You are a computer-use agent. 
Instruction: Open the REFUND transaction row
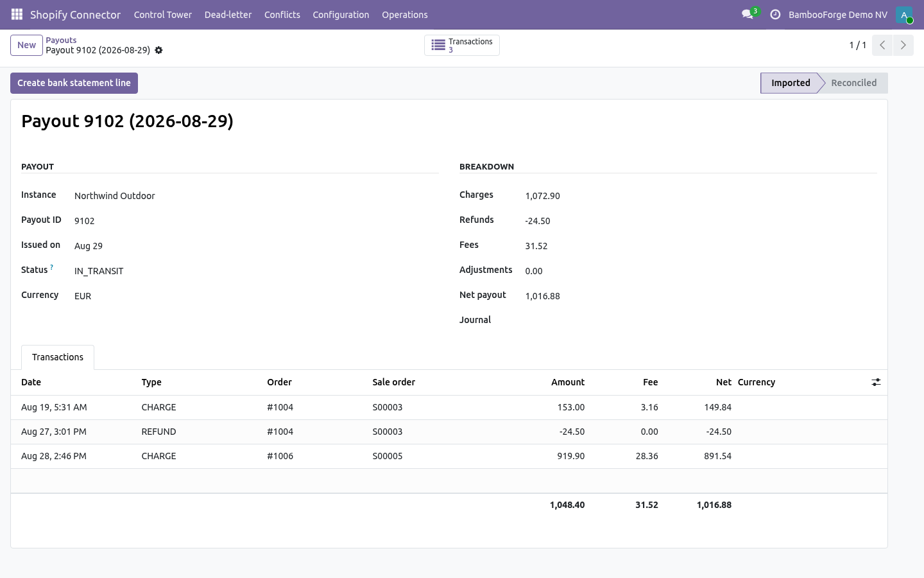[x=449, y=432]
